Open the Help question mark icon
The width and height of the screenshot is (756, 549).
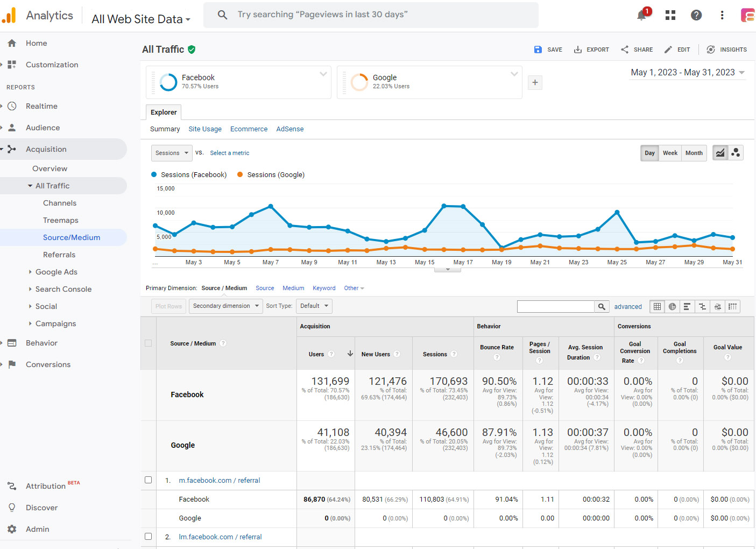[696, 15]
